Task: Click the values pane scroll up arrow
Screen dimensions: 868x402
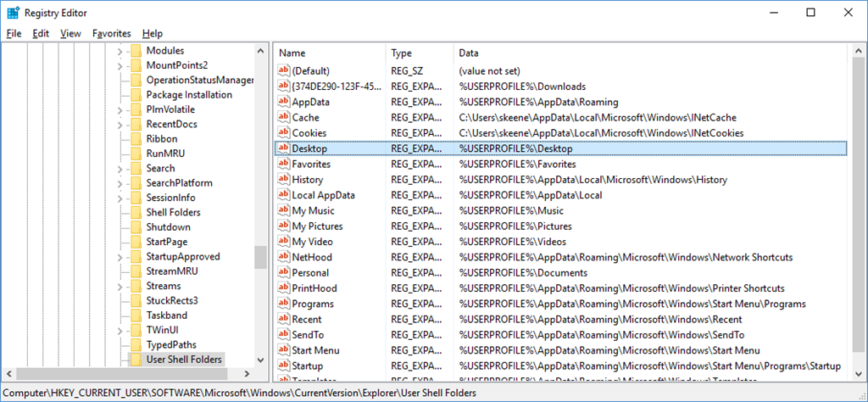Action: [859, 51]
